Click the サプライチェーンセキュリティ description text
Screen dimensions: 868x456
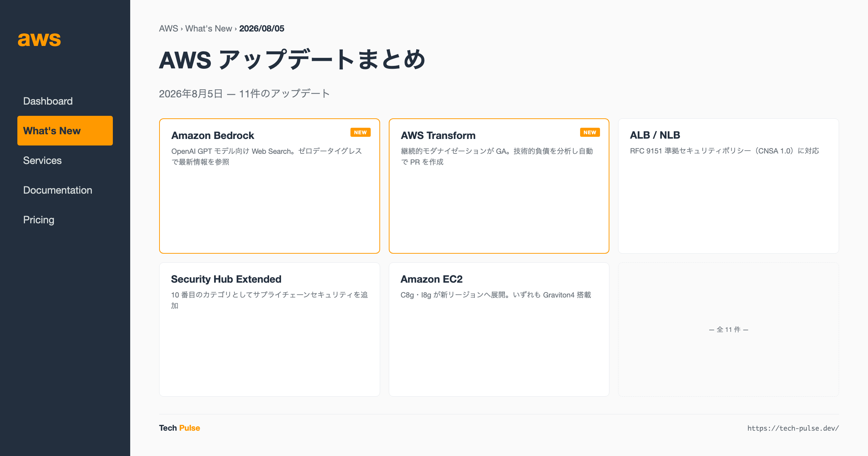[269, 300]
